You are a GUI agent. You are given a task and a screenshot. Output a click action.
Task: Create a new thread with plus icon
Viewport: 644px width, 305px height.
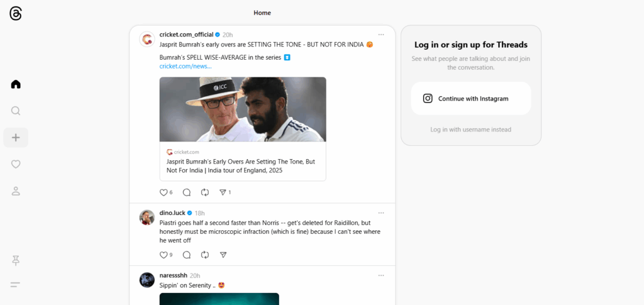coord(16,138)
